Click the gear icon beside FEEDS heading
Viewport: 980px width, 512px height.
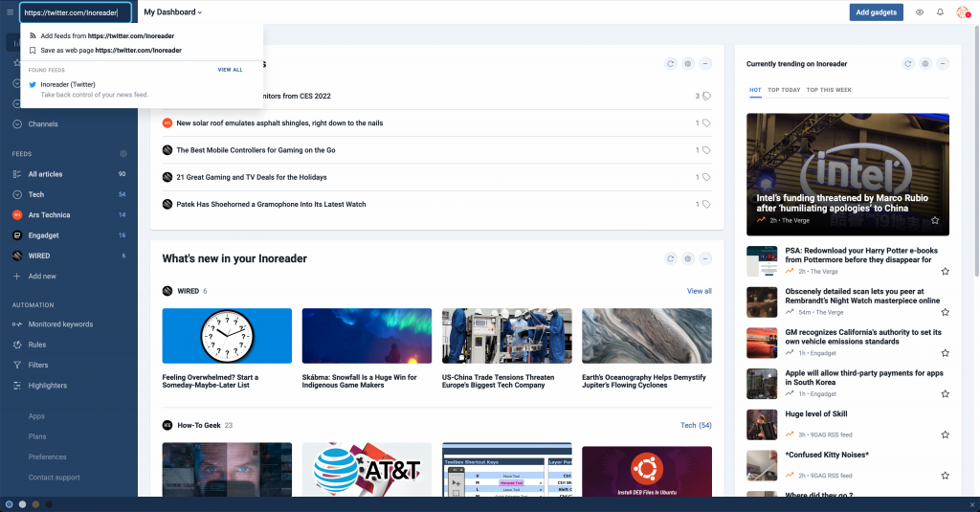coord(123,154)
